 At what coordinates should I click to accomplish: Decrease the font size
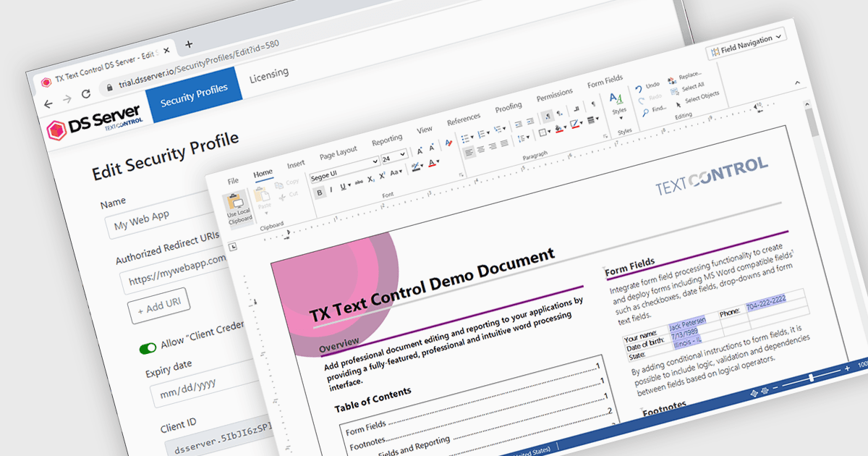click(x=432, y=148)
